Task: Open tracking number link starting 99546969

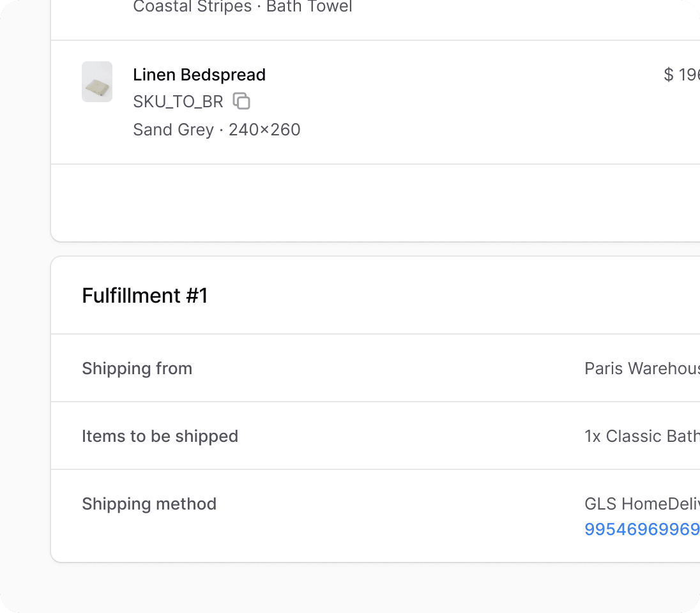Action: click(x=642, y=529)
